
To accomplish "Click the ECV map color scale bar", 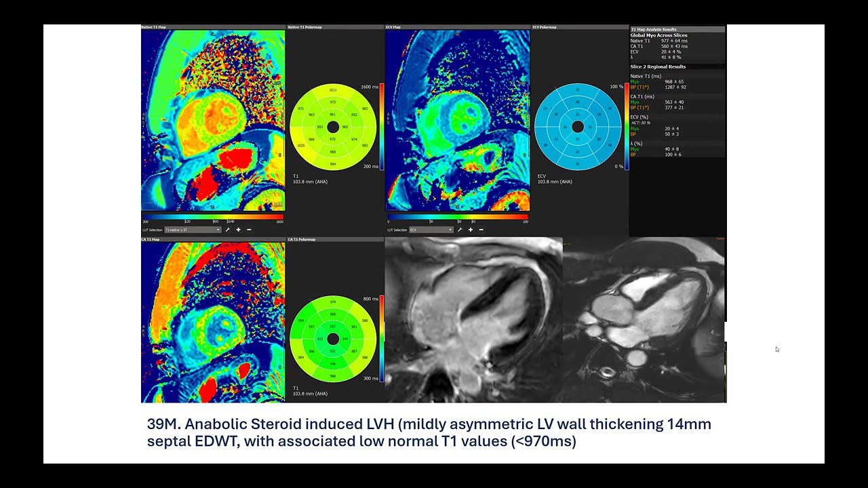I will (458, 217).
